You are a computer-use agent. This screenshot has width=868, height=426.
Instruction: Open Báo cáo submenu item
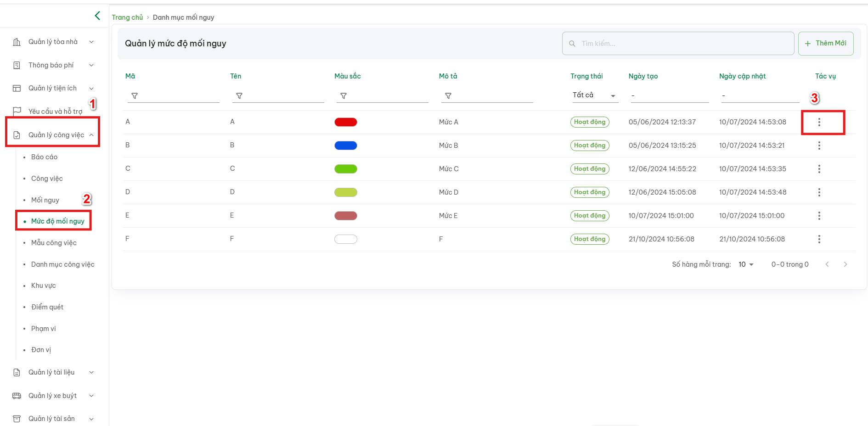pos(44,157)
